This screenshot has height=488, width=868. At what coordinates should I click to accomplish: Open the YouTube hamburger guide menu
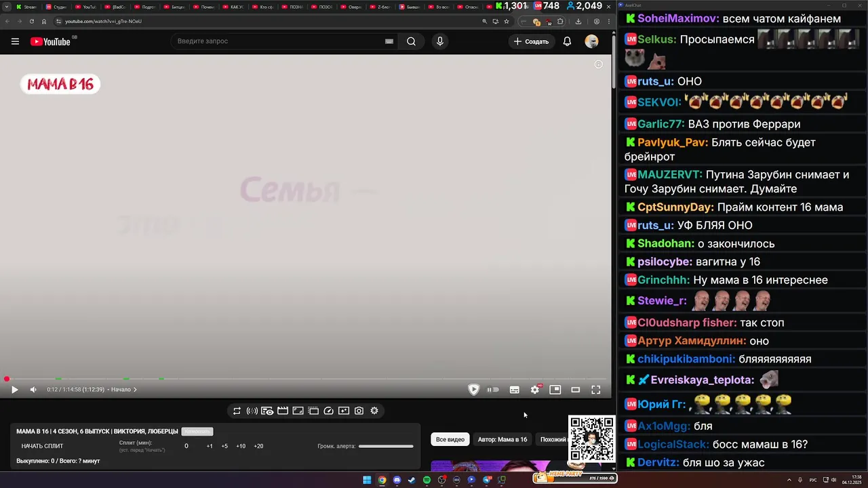click(15, 41)
